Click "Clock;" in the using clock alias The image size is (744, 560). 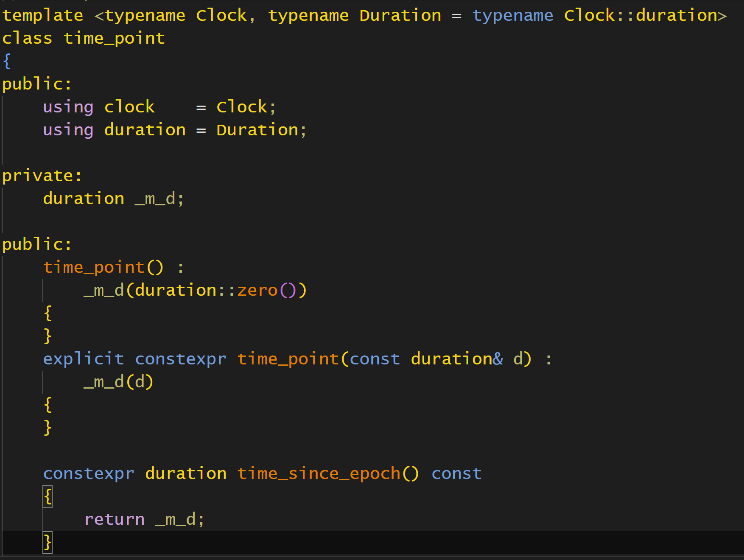tap(246, 107)
